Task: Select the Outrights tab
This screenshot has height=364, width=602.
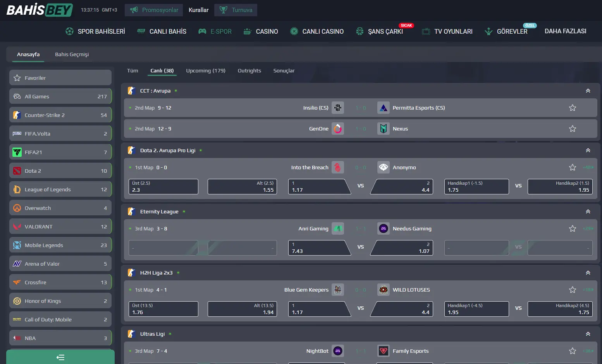Action: point(249,70)
